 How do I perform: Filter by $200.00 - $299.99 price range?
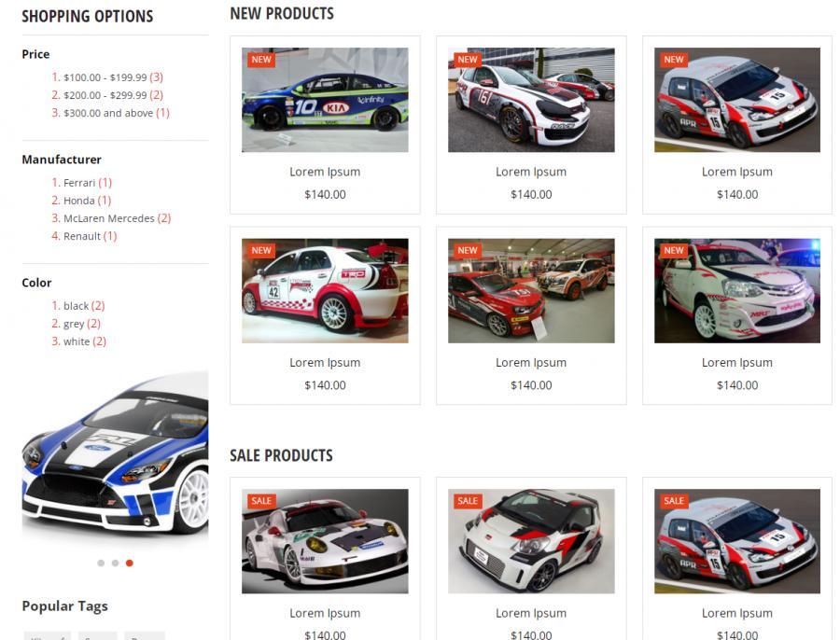click(105, 95)
